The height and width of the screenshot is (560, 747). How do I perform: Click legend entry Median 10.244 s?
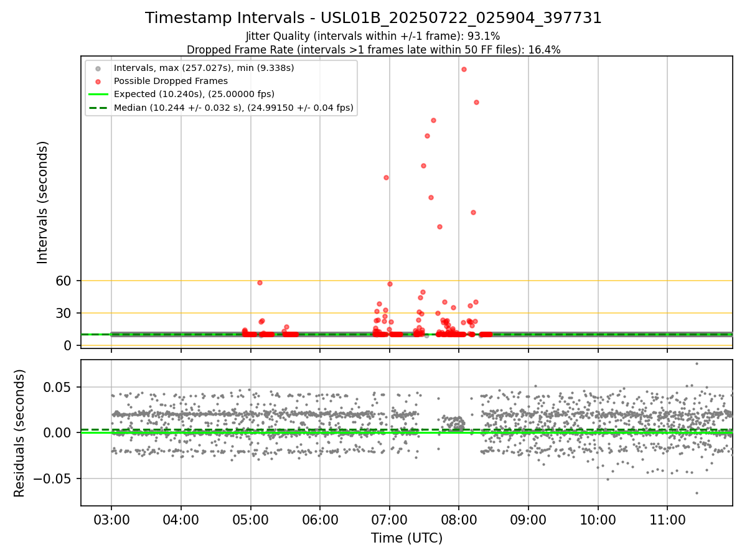pos(233,108)
